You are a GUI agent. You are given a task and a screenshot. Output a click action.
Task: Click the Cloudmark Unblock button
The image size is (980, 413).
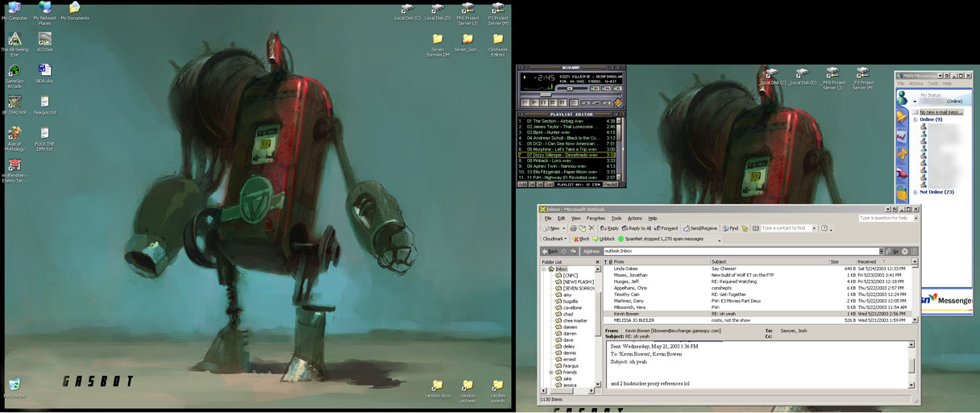[604, 239]
